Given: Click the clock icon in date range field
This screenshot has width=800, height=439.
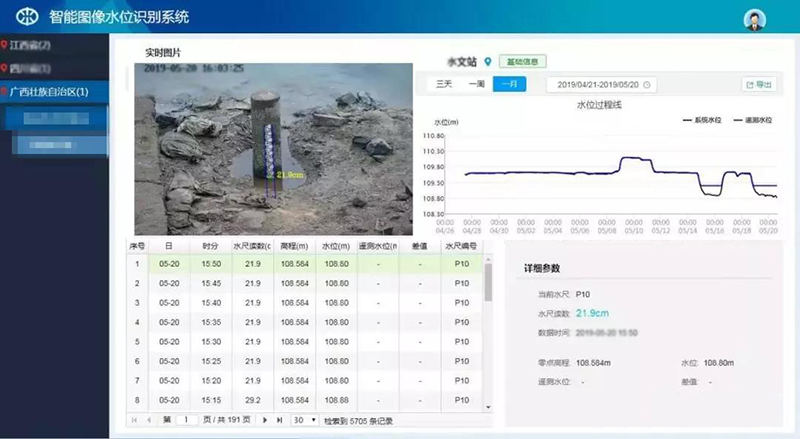Looking at the screenshot, I should coord(553,85).
